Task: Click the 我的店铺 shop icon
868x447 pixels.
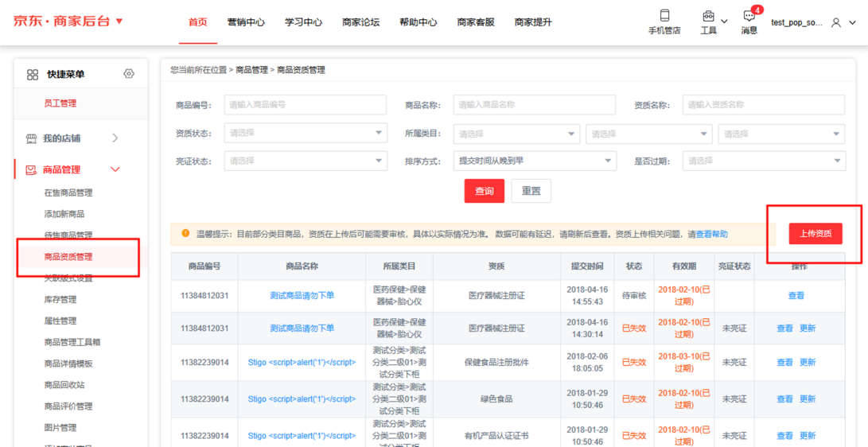Action: (32, 138)
